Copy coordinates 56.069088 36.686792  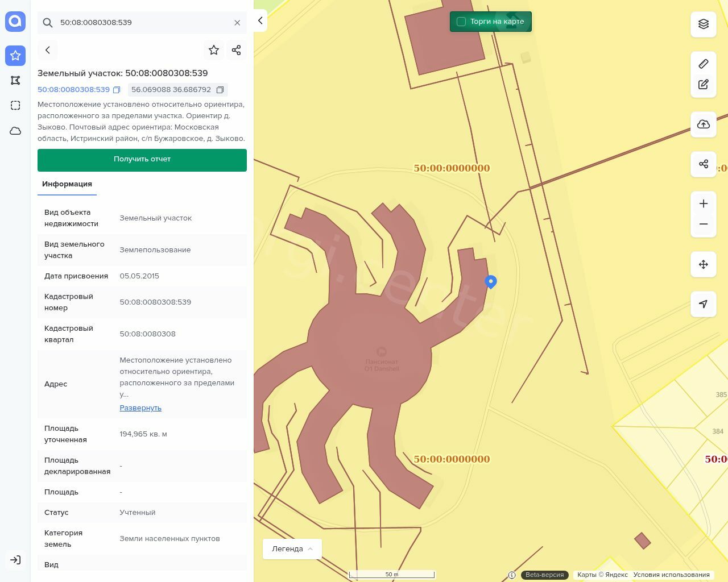click(220, 90)
